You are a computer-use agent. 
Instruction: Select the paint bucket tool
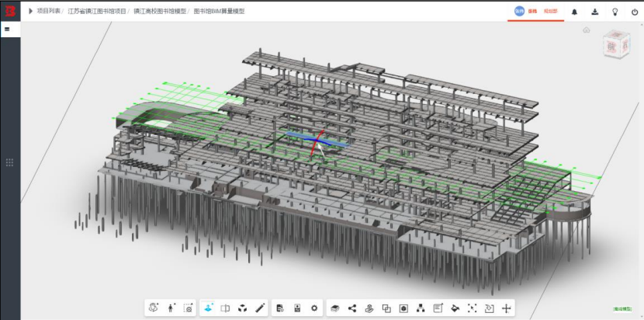(x=455, y=308)
